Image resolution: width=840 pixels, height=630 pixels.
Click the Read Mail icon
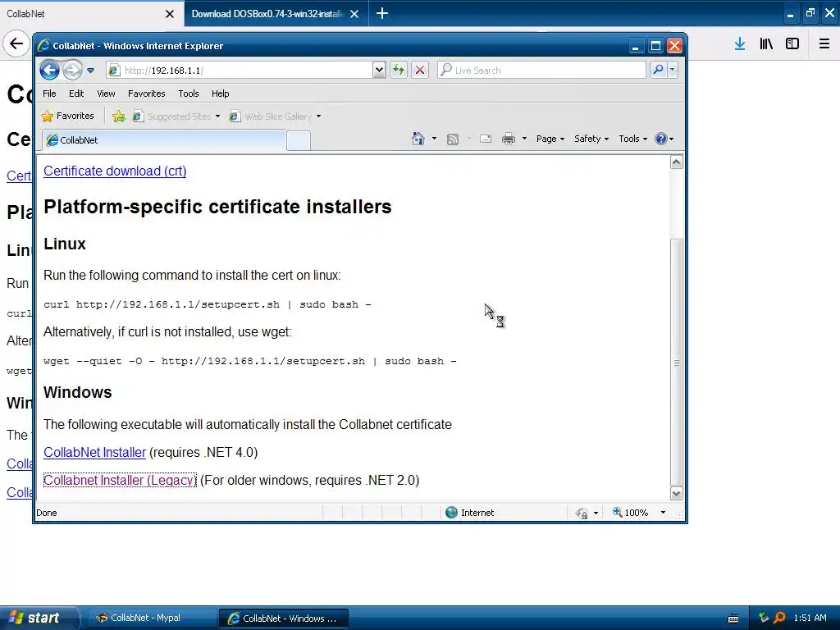(x=486, y=139)
